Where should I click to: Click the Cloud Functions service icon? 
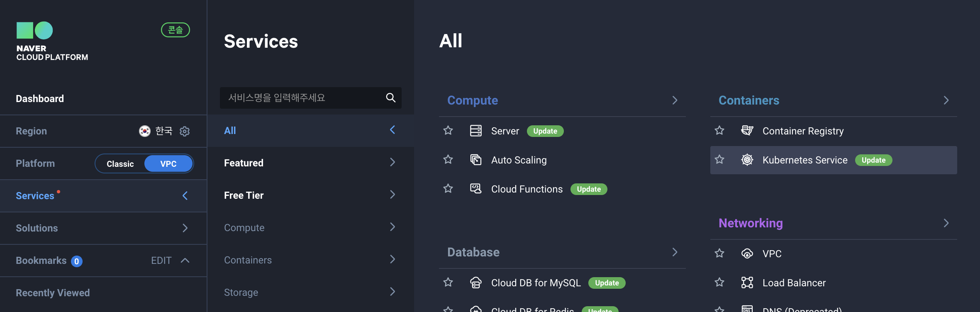click(475, 189)
